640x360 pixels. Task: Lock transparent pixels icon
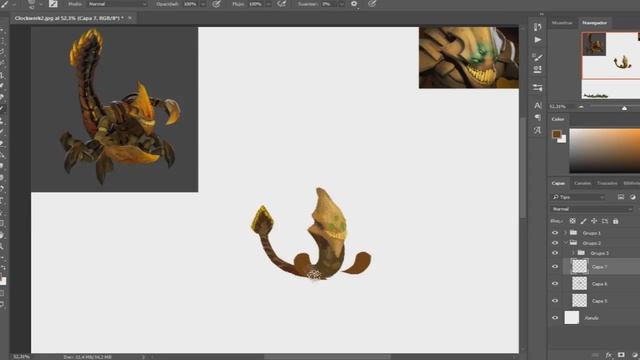573,221
